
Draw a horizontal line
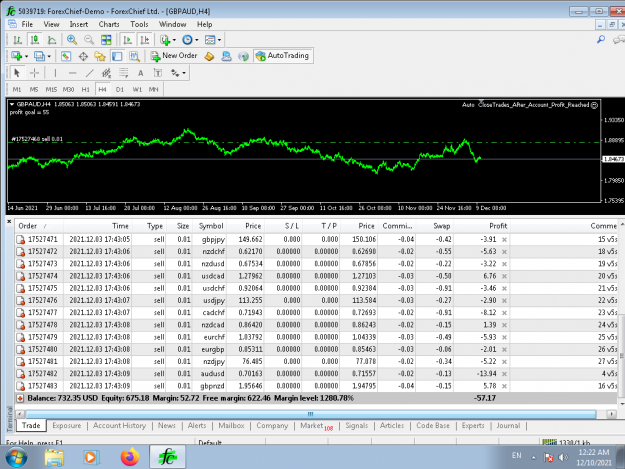[x=72, y=73]
